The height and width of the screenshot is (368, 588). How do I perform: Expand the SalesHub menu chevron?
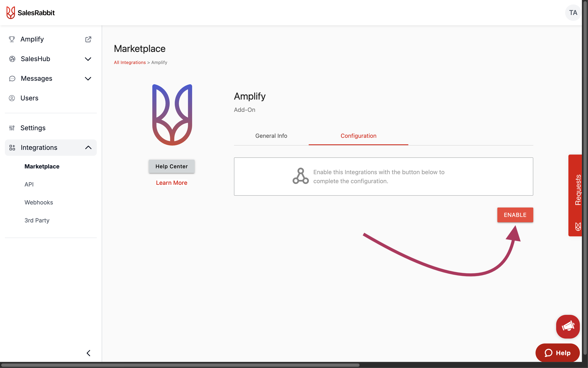pyautogui.click(x=88, y=59)
